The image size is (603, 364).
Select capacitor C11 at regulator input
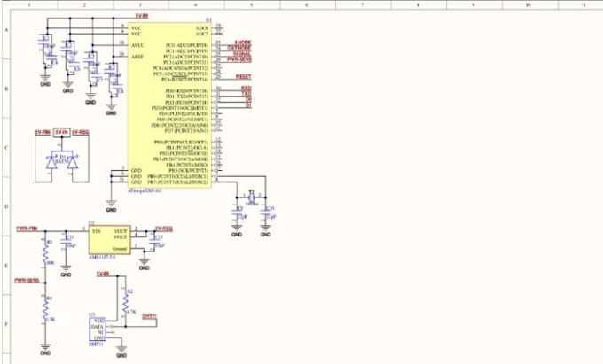click(x=67, y=242)
